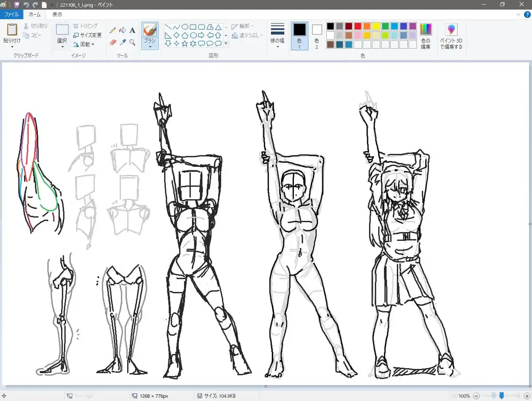Select the Text tool
Screen dimensions: 532x401
[x=132, y=30]
